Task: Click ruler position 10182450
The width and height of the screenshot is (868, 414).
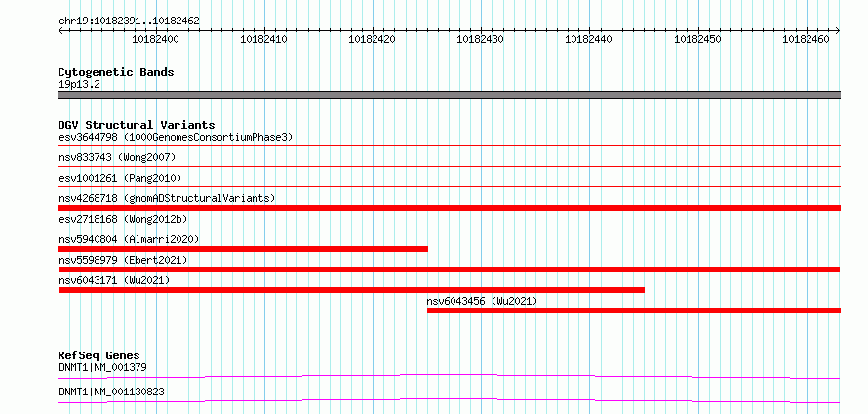Action: (x=697, y=39)
